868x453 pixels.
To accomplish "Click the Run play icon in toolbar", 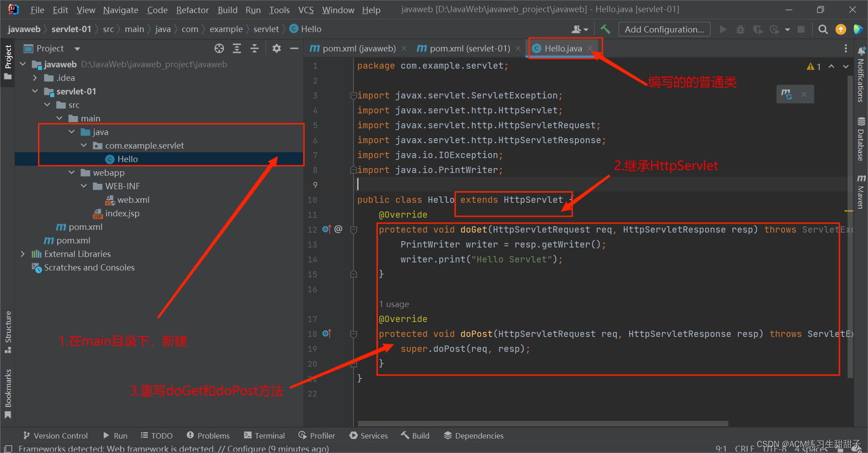I will (x=723, y=29).
